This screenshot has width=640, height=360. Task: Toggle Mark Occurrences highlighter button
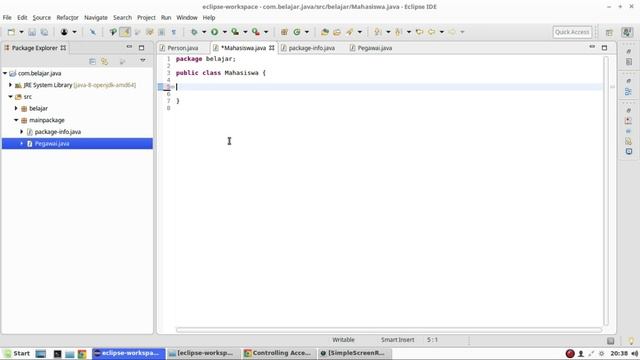(x=125, y=32)
